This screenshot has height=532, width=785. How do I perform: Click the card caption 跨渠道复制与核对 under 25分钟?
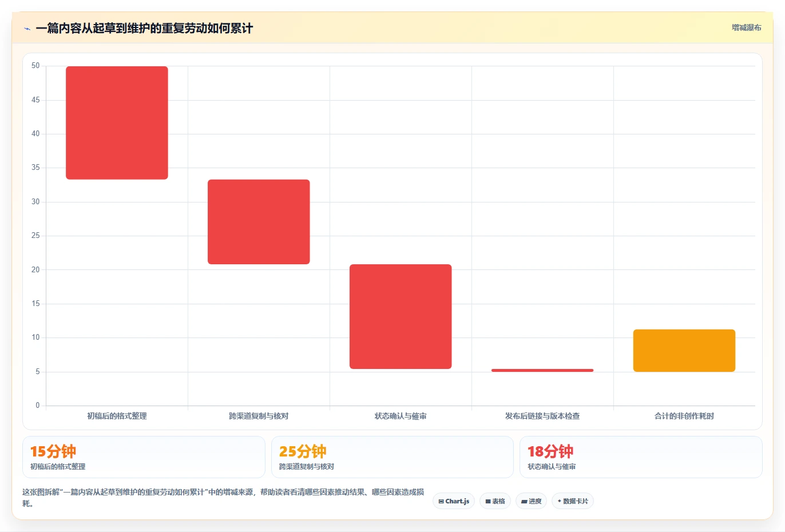pos(307,467)
